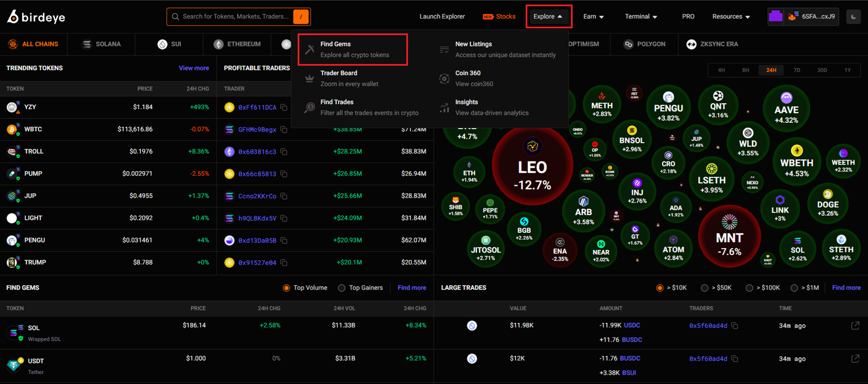Copy address Ccno2KKrCo
This screenshot has width=868, height=384.
pos(284,196)
